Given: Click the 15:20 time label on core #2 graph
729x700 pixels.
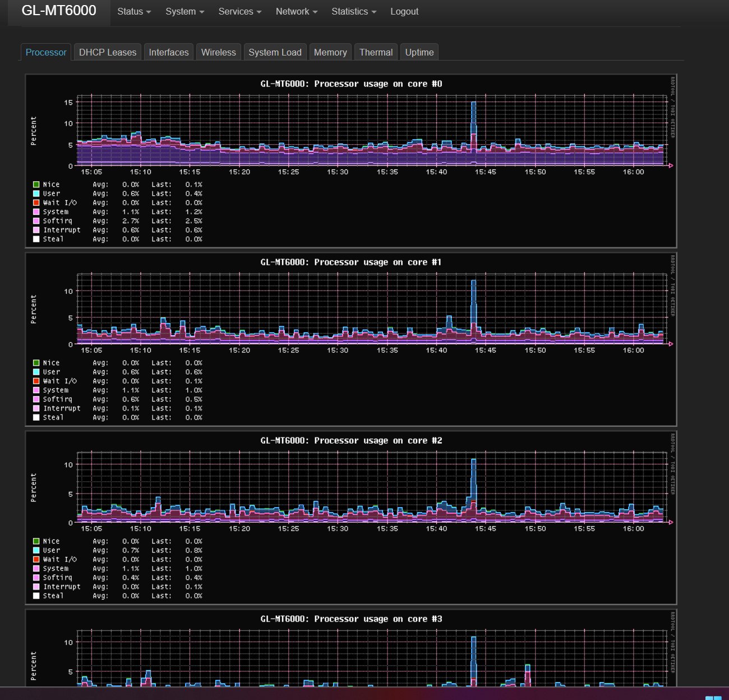Looking at the screenshot, I should (x=239, y=528).
